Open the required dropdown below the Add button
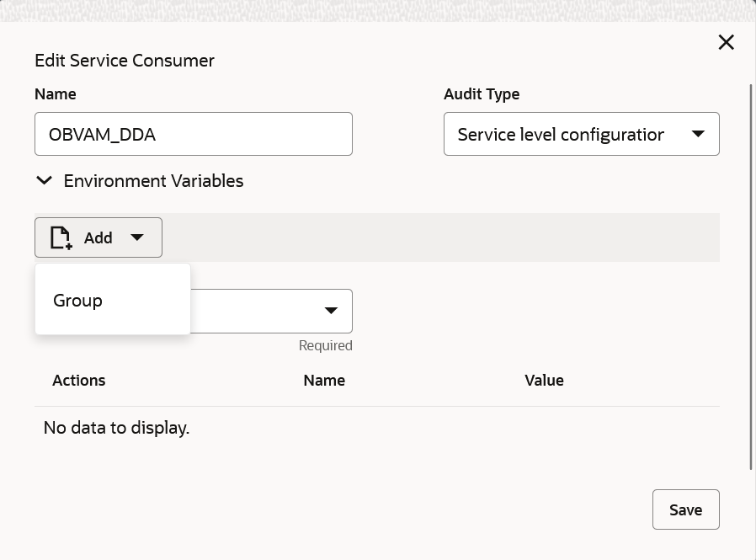 pyautogui.click(x=271, y=311)
